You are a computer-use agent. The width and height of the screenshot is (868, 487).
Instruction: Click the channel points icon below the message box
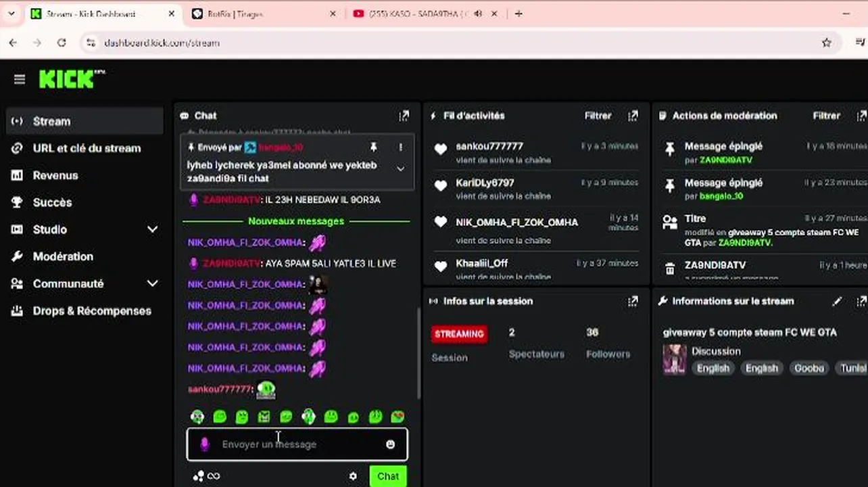[x=198, y=476]
